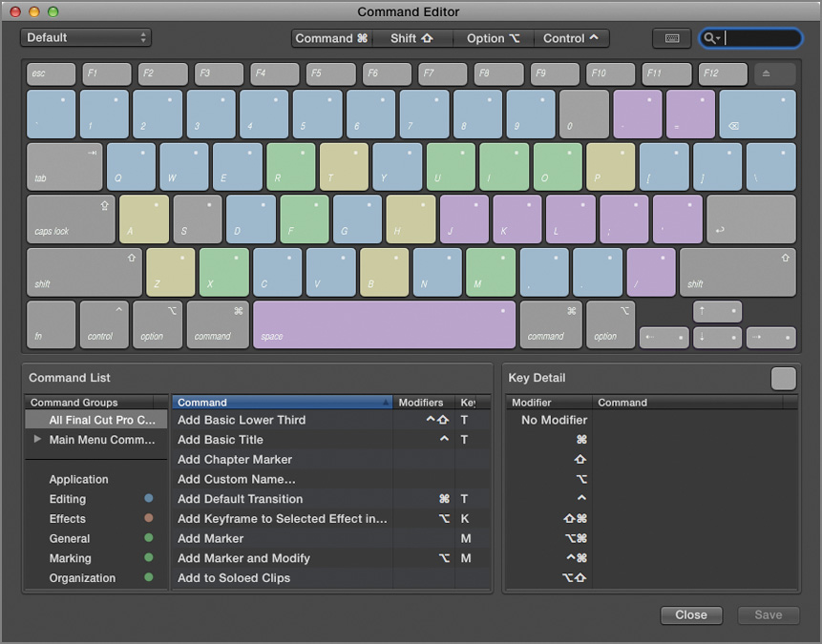
Task: Select the left command key
Action: click(x=218, y=325)
